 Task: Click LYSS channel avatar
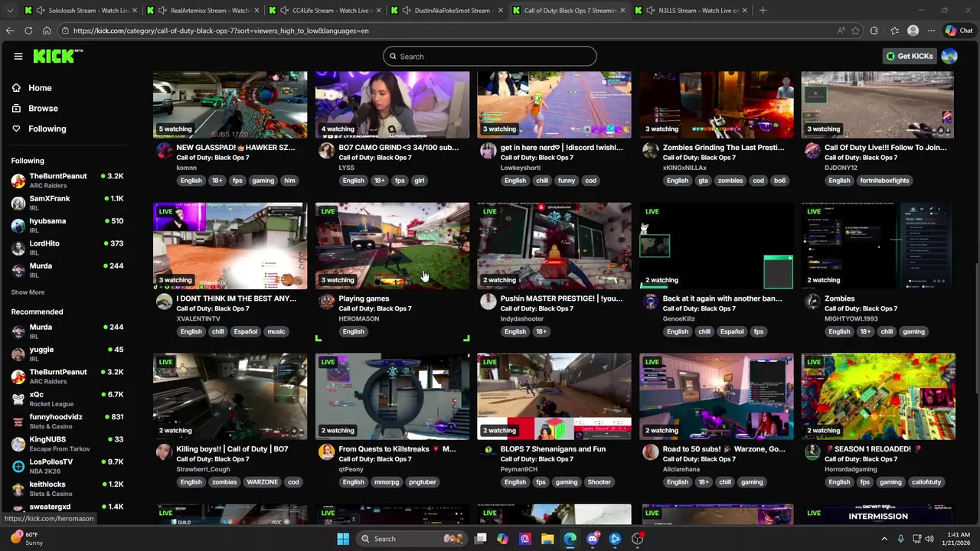point(326,151)
